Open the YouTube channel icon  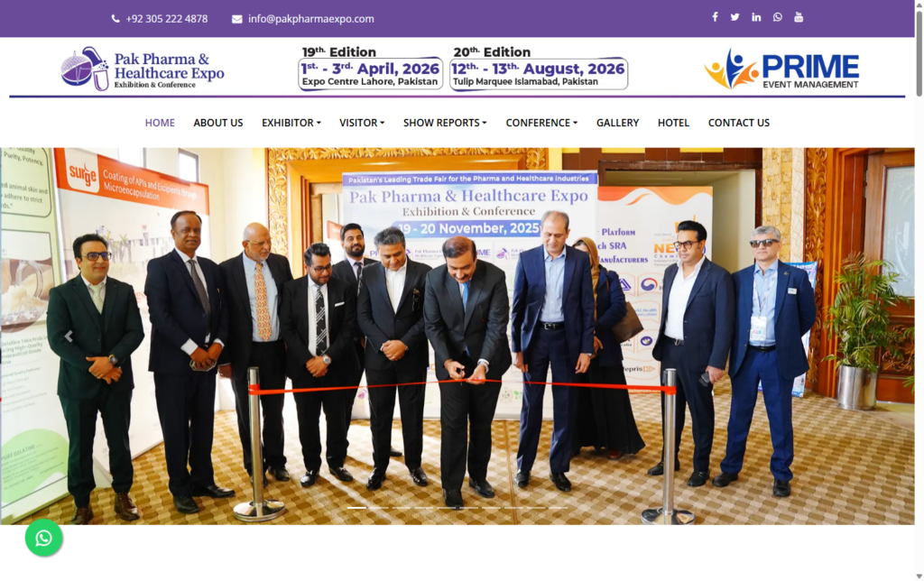[x=799, y=17]
